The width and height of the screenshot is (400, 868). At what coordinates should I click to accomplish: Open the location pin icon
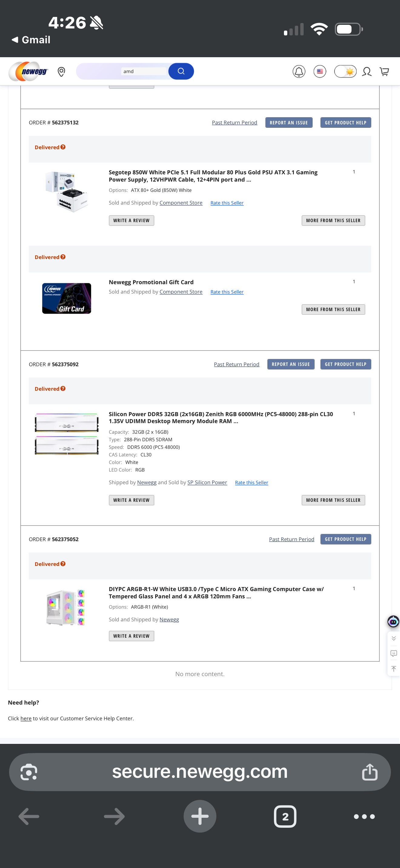click(x=62, y=71)
